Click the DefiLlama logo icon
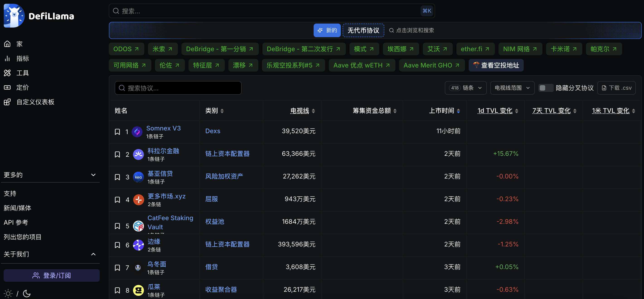The image size is (644, 299). coord(14,15)
